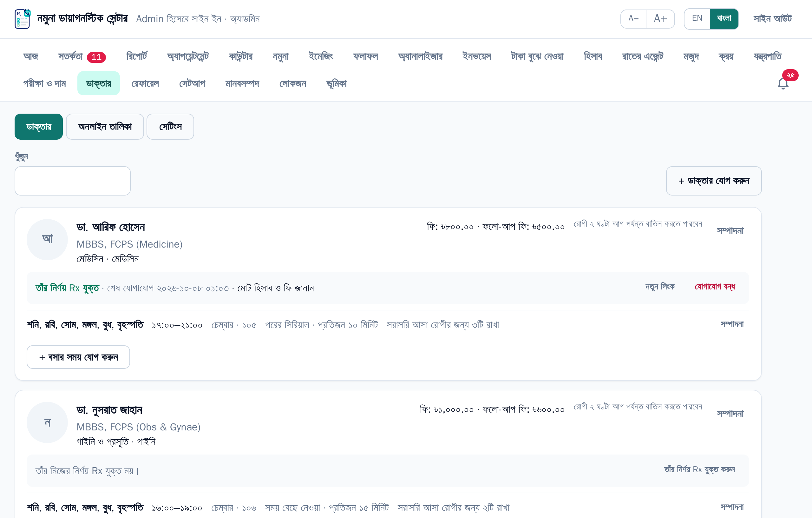Select the ডাক্তার nav tab
This screenshot has height=518, width=812.
click(x=98, y=83)
